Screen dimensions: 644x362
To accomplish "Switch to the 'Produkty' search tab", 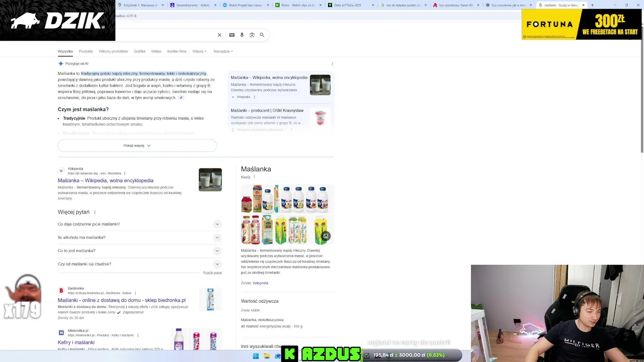I will tap(86, 51).
